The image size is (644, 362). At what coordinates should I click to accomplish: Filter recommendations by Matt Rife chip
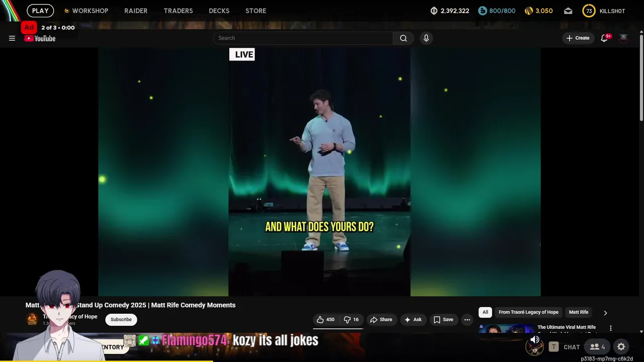coord(578,312)
